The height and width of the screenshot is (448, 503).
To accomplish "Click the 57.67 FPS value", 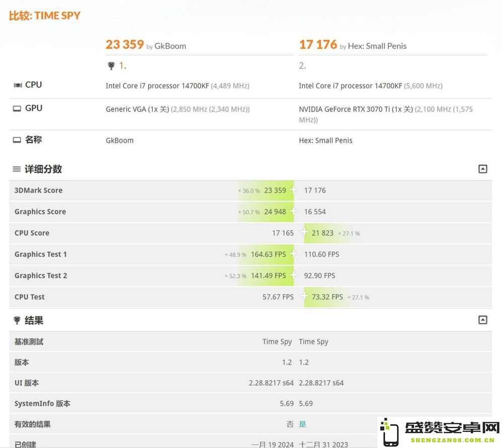I will pos(278,297).
